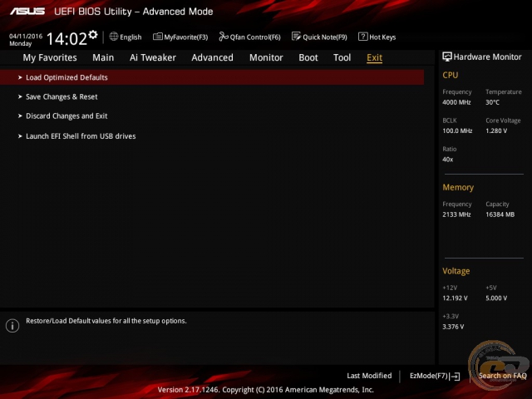Screen dimensions: 532x399
Task: Click the EzMode exit arrow icon
Action: tap(455, 377)
